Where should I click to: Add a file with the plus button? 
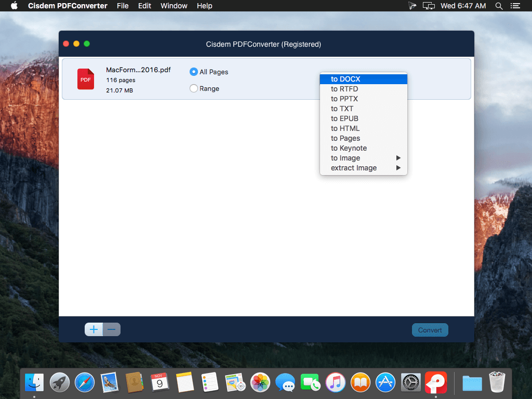pyautogui.click(x=94, y=329)
